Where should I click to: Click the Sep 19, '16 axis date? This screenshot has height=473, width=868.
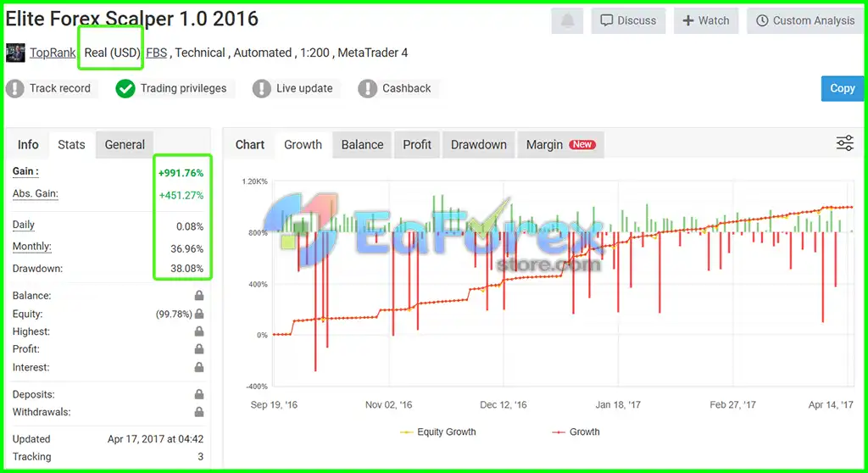click(274, 405)
